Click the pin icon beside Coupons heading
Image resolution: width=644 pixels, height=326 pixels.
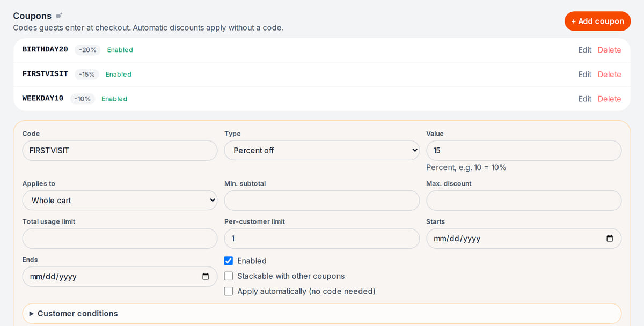[x=59, y=16]
